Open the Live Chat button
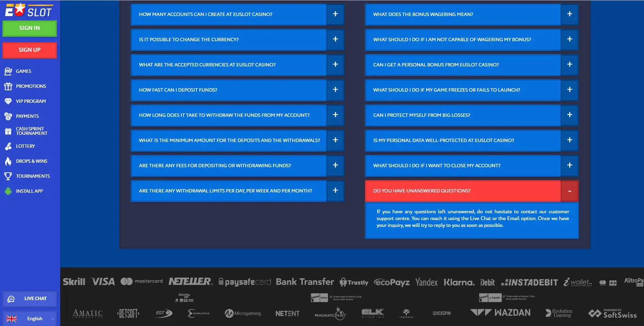This screenshot has height=326, width=644. (30, 299)
